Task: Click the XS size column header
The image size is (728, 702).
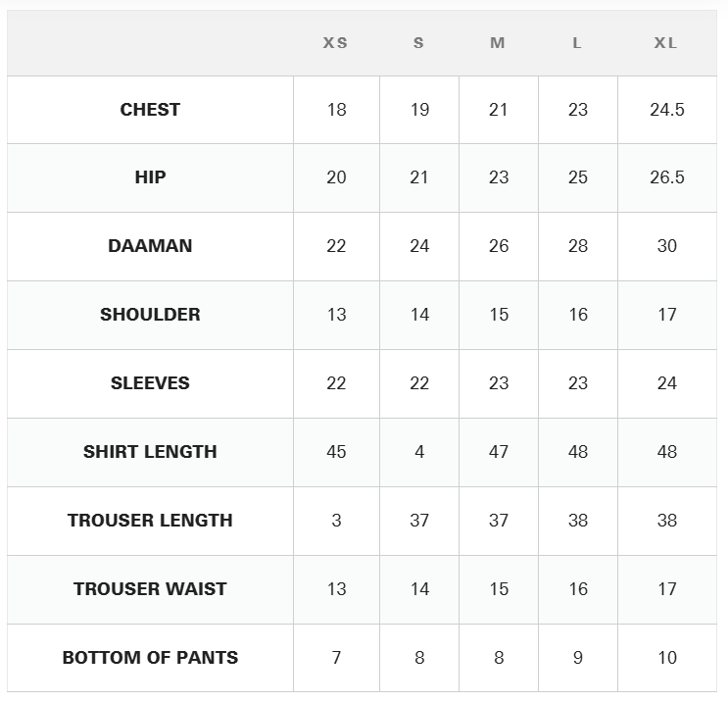Action: point(335,43)
